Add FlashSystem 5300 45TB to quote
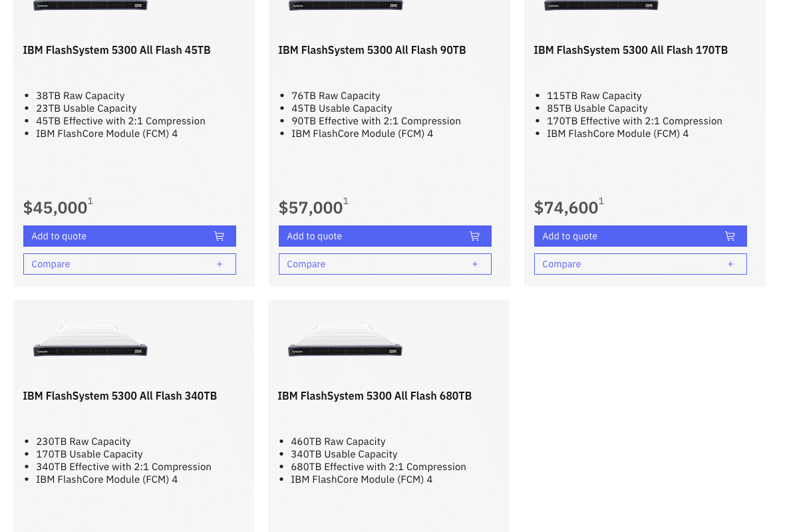The height and width of the screenshot is (532, 787). click(130, 236)
